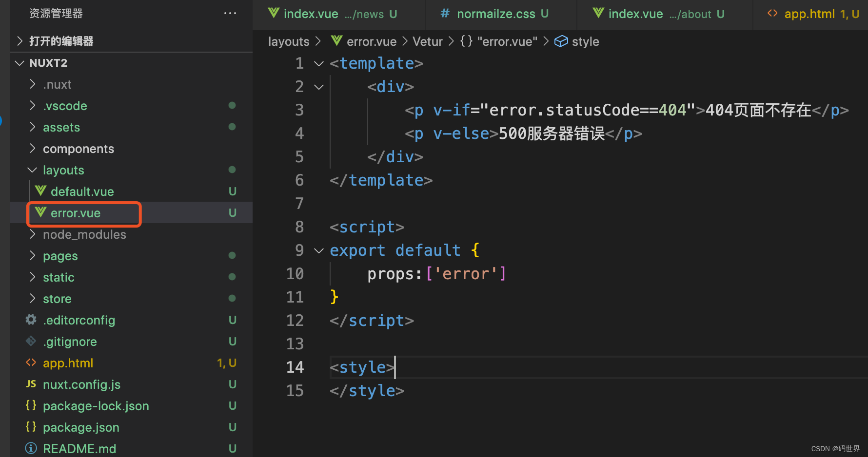Click JS icon of nuxt.config.js
868x457 pixels.
(x=31, y=384)
